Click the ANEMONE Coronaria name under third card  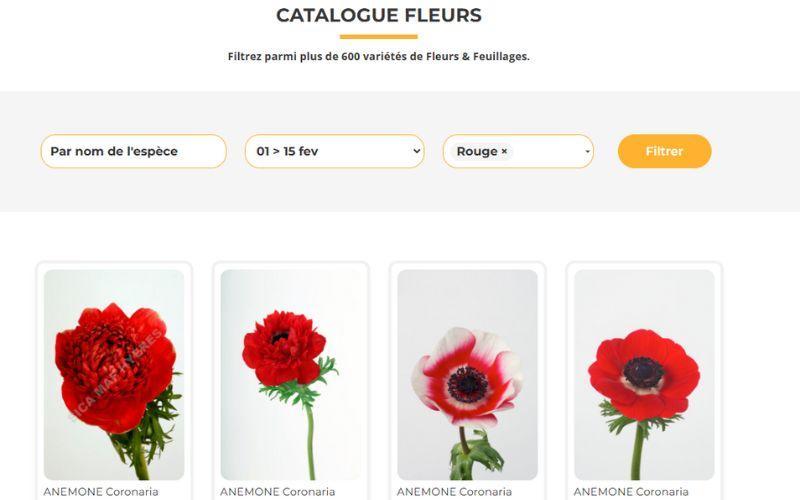454,492
